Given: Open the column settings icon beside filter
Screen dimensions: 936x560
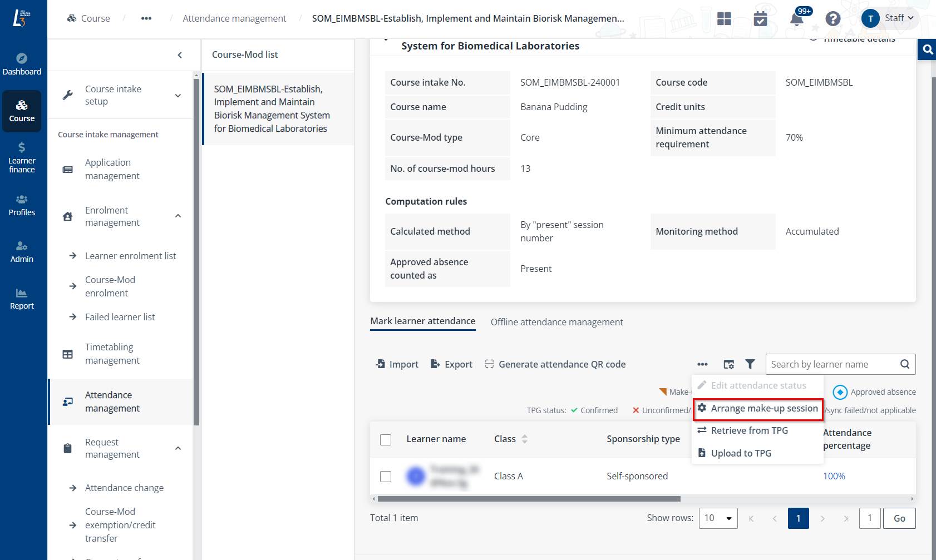Looking at the screenshot, I should (728, 364).
